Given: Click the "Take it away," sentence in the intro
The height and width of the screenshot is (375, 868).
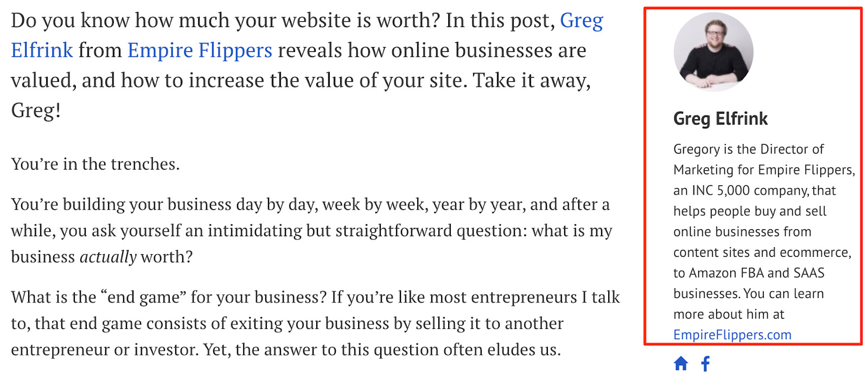Looking at the screenshot, I should [532, 81].
